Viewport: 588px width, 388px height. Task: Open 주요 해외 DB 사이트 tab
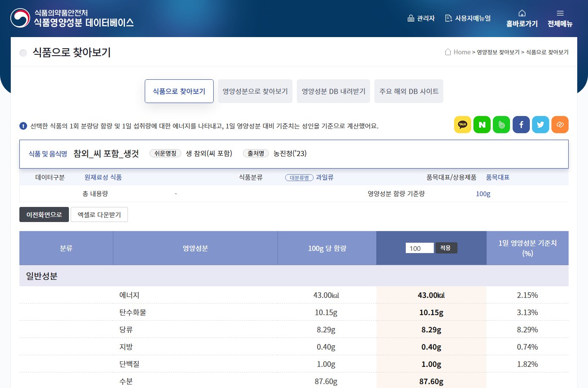[x=409, y=91]
